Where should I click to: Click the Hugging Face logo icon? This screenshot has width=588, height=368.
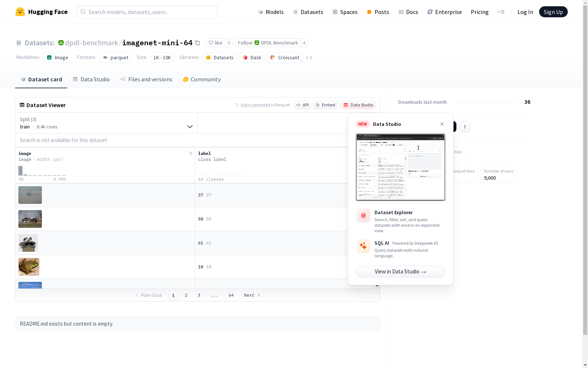coord(20,12)
